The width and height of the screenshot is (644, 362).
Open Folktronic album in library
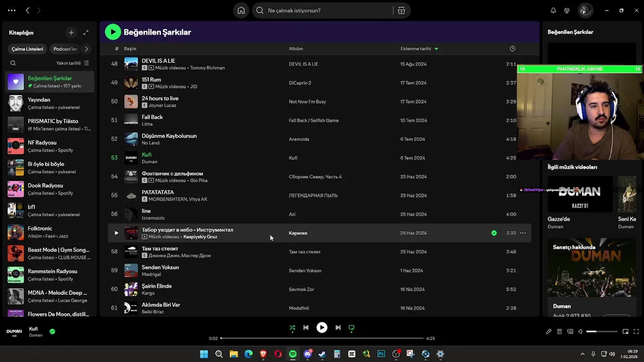click(50, 232)
